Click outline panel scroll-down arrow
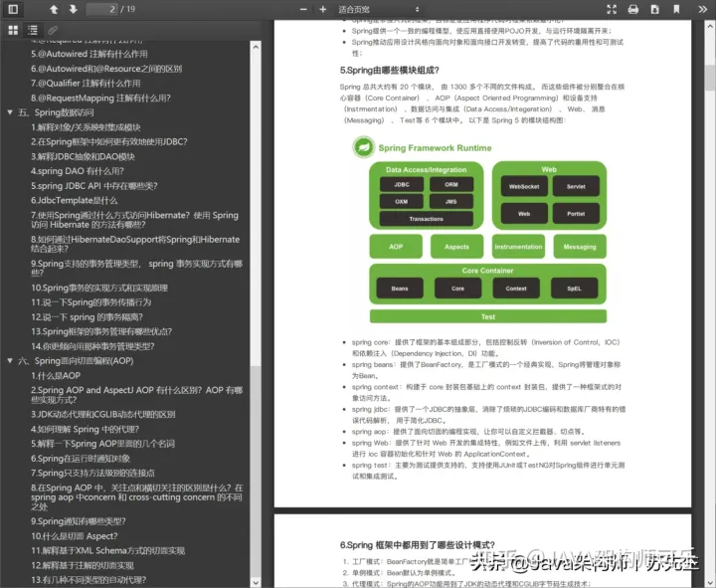The image size is (716, 588). point(256,582)
